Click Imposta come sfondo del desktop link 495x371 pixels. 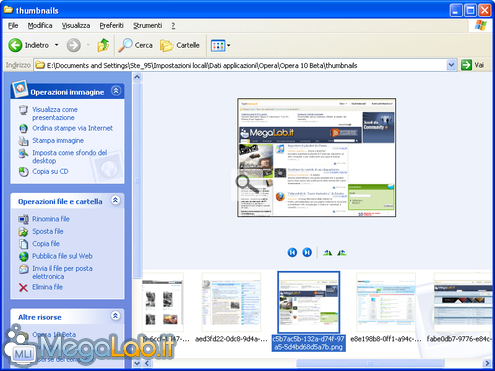coord(70,157)
